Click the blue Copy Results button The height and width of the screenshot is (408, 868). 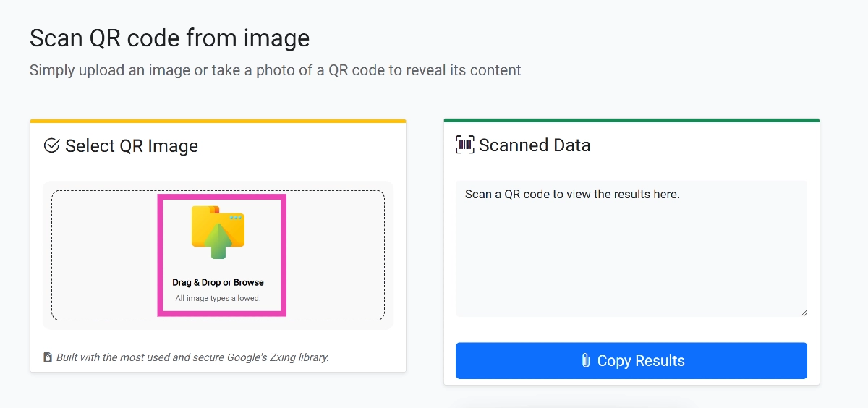pos(631,360)
